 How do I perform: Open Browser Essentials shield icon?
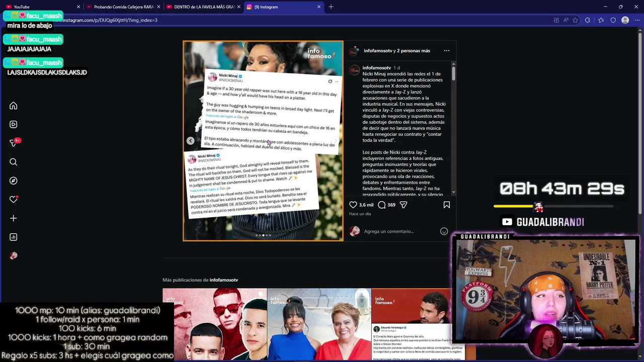pyautogui.click(x=613, y=20)
